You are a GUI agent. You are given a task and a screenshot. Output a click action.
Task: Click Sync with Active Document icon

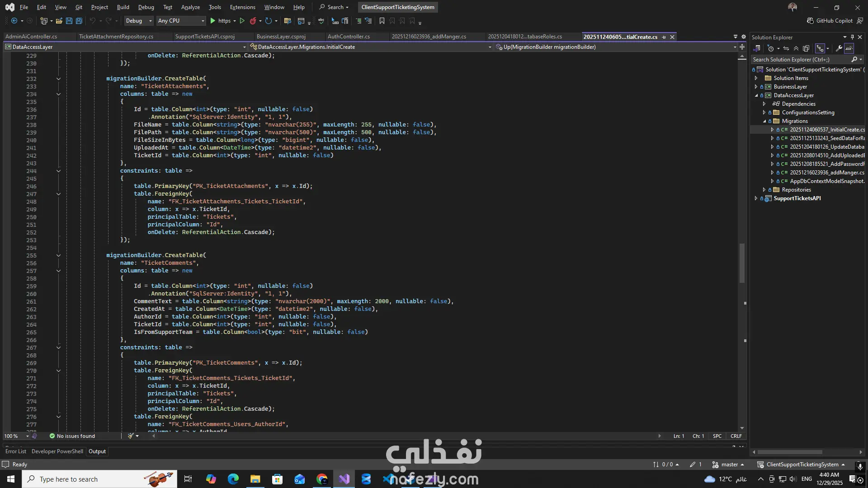tap(786, 48)
